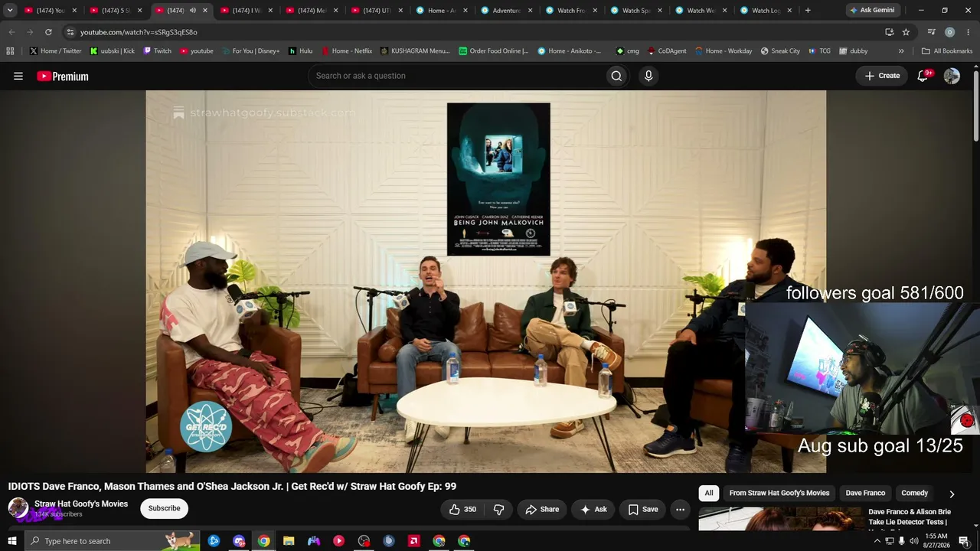Screen dimensions: 980x551
Task: Open a new browser tab
Action: [808, 11]
